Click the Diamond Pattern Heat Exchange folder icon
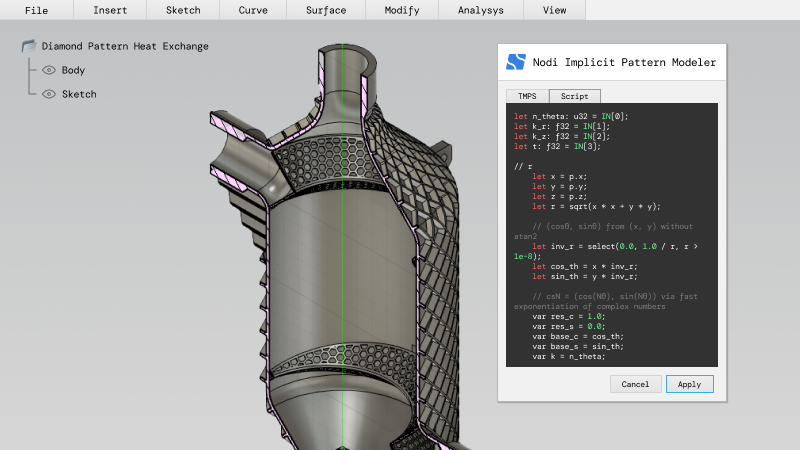 point(28,46)
